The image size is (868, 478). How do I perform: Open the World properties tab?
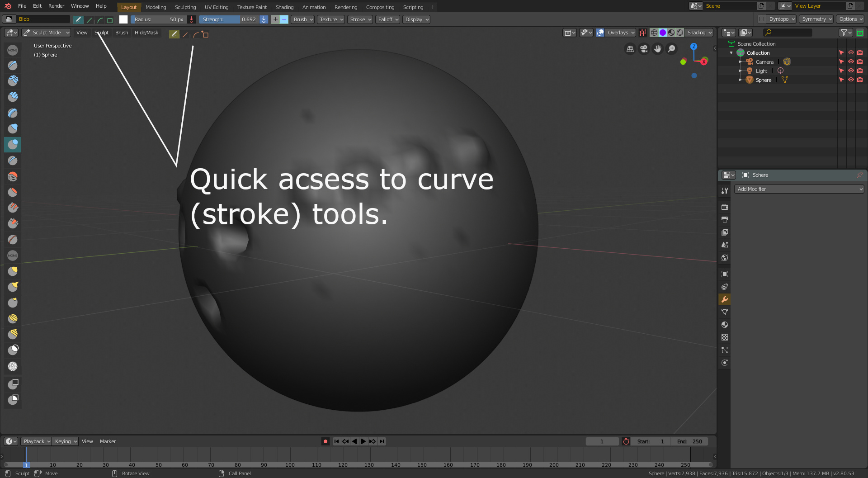[x=725, y=258]
